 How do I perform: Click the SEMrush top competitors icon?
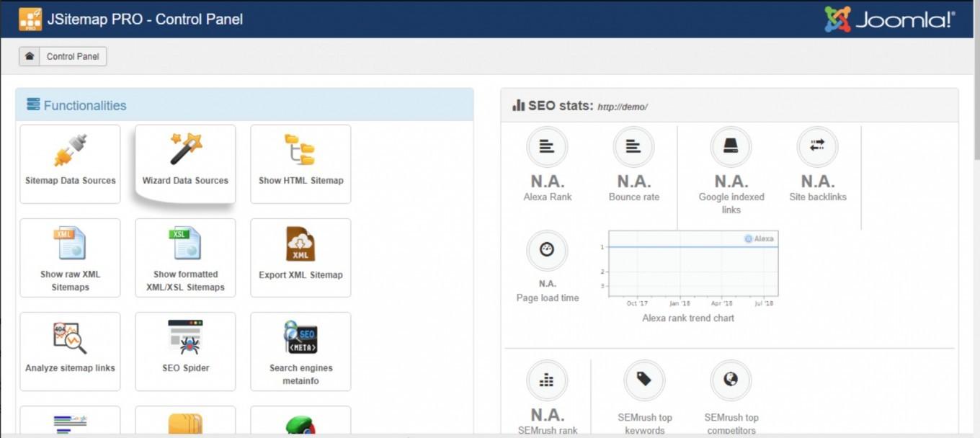[x=731, y=380]
